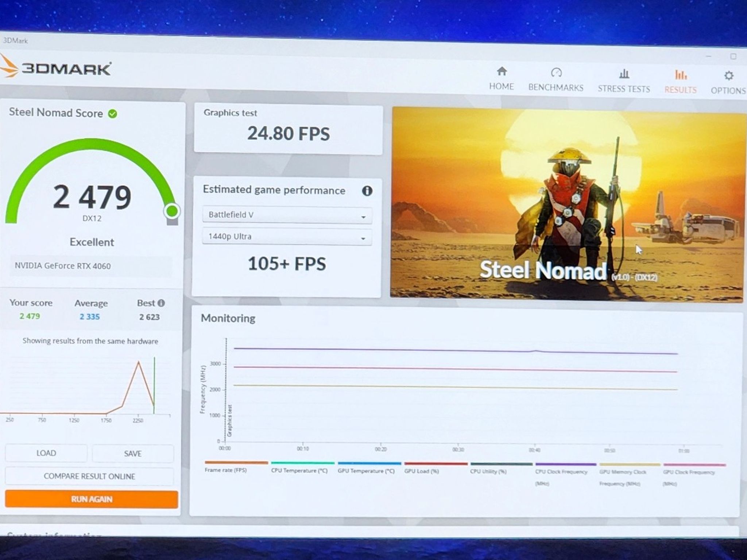
Task: Click the average score 2 335
Action: [x=90, y=317]
